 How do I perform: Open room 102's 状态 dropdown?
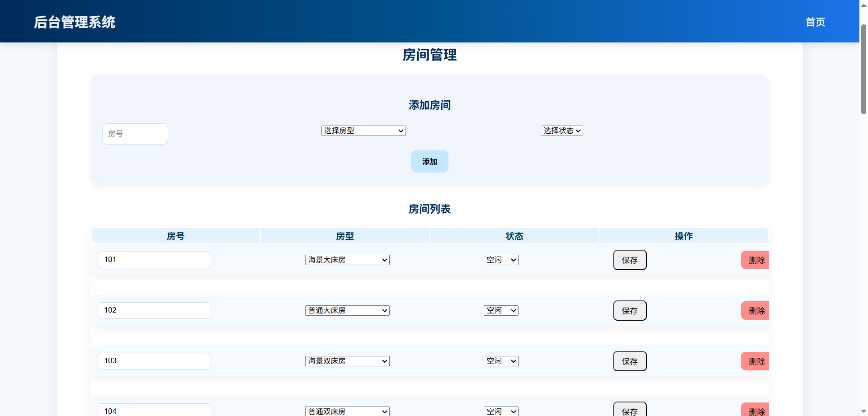[x=500, y=310]
